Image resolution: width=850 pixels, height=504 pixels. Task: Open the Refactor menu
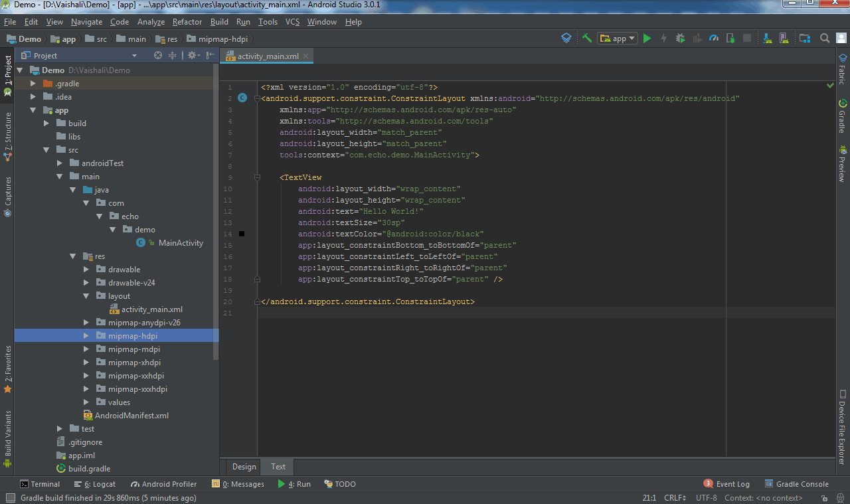pos(187,22)
